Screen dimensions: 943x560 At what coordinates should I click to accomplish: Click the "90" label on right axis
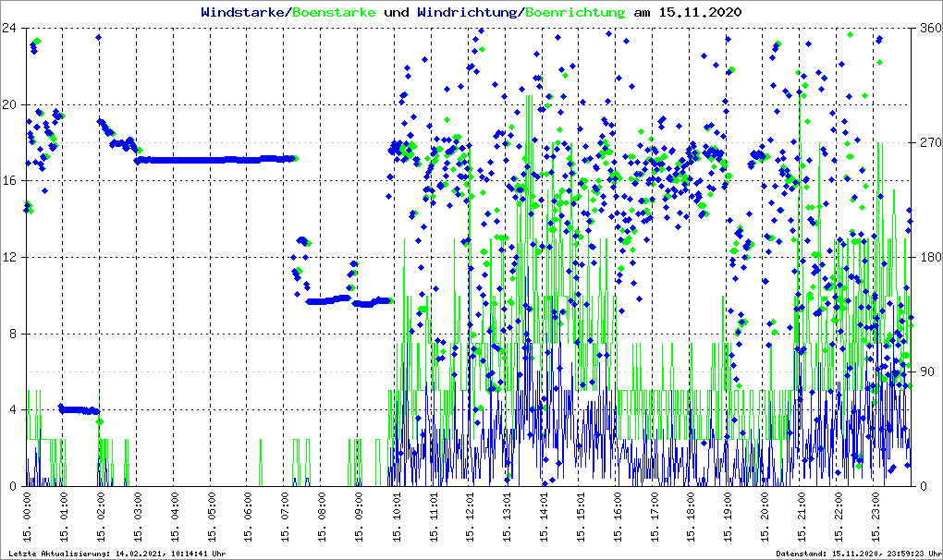[925, 372]
